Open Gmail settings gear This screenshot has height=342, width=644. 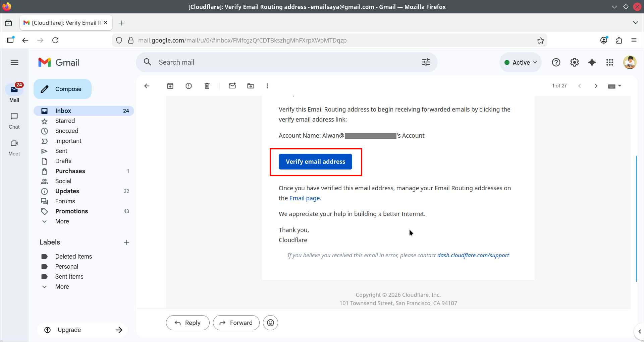tap(574, 63)
